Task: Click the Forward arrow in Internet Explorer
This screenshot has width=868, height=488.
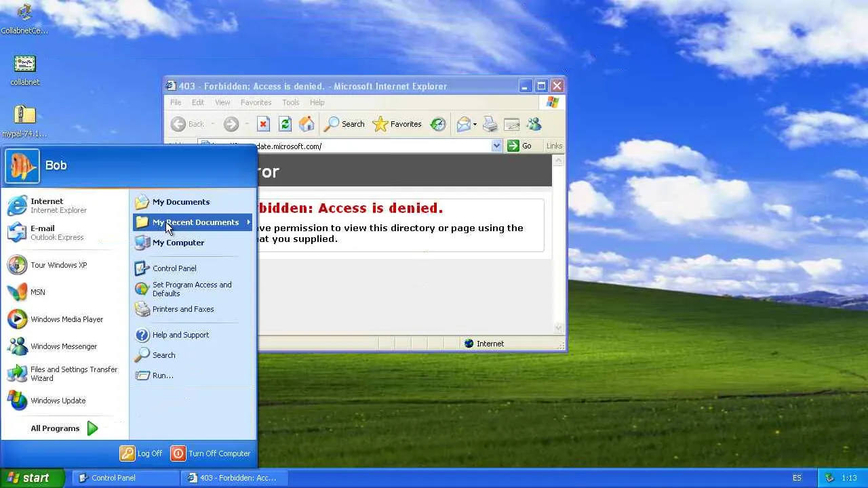Action: pos(231,124)
